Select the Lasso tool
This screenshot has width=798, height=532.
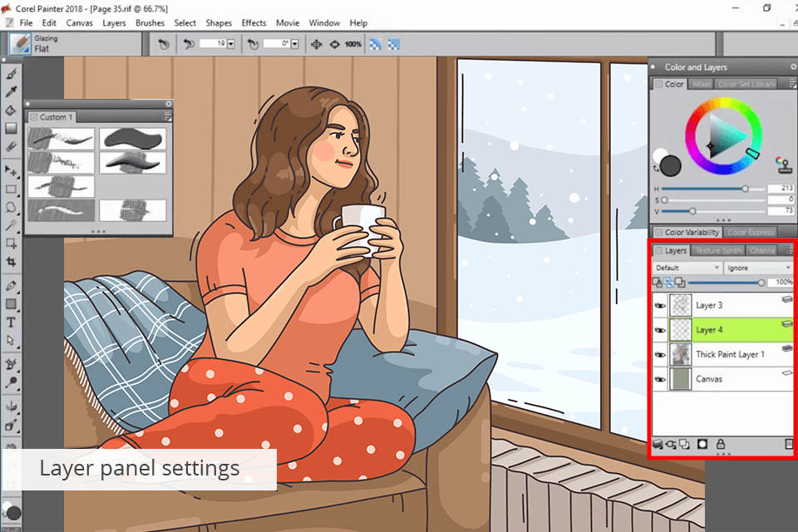pyautogui.click(x=11, y=208)
